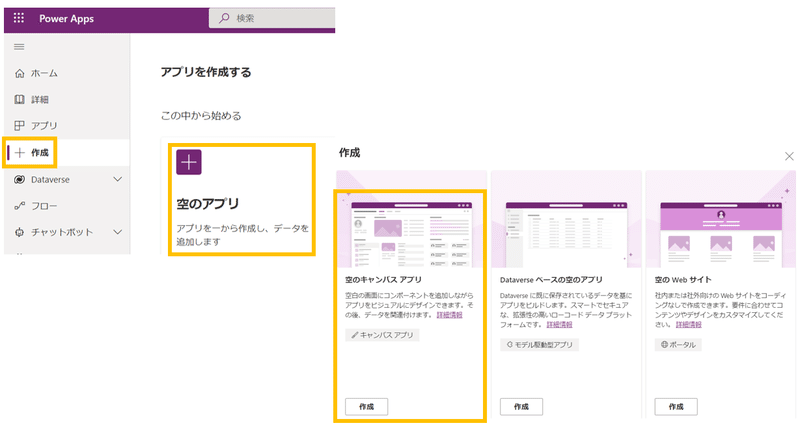
Task: Click the キャンバス アプリ tag
Action: (382, 335)
